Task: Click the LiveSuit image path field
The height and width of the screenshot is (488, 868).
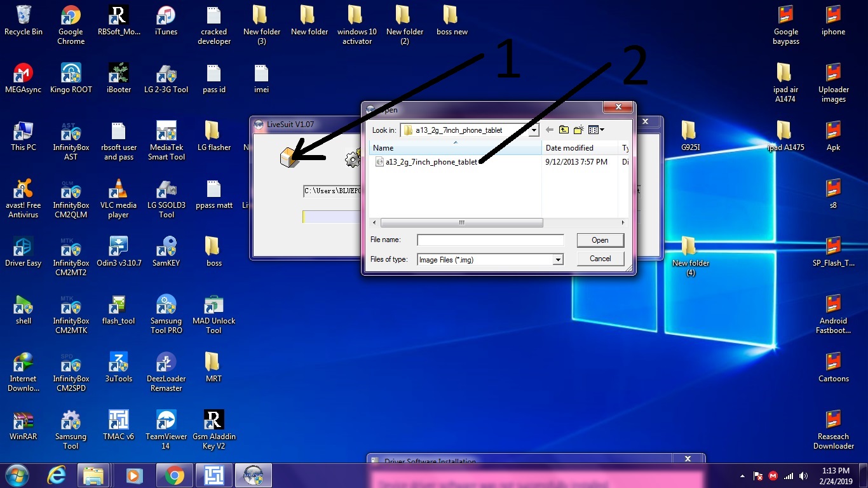Action: coord(332,191)
